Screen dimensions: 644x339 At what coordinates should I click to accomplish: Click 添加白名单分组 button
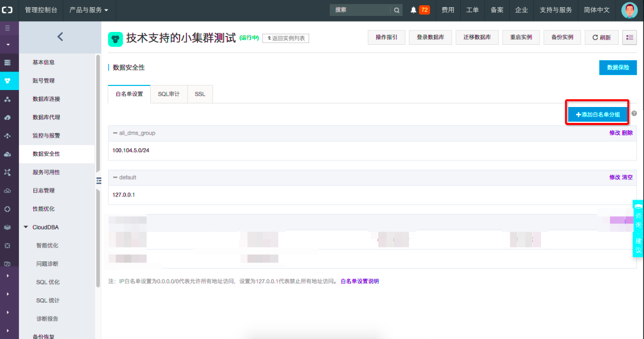click(598, 115)
